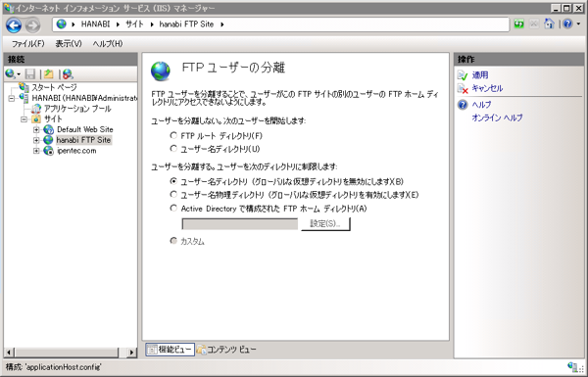The width and height of the screenshot is (588, 377).
Task: Select the アプリケーション プール tree item
Action: click(77, 109)
